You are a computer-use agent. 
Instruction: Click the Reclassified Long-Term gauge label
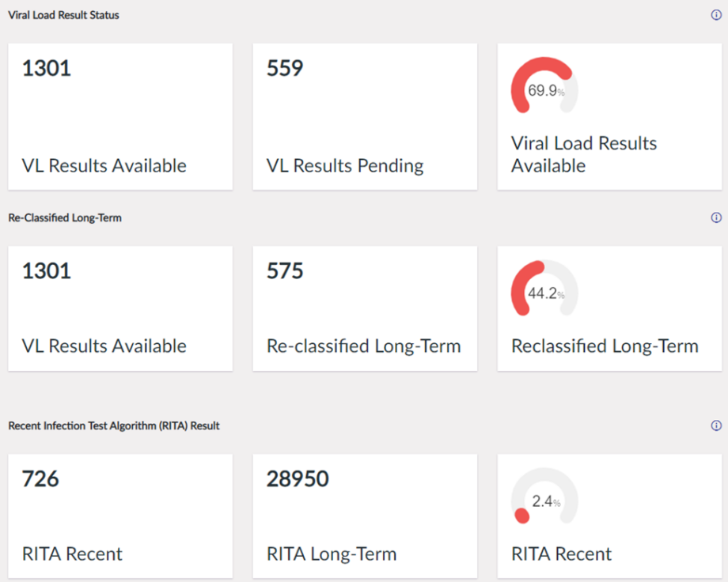point(605,346)
